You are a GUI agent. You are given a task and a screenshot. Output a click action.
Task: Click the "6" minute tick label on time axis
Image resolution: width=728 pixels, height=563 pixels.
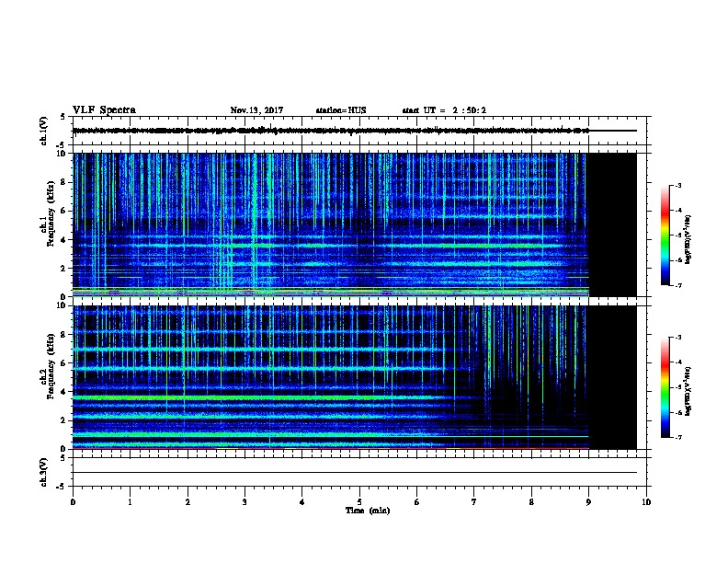click(416, 502)
